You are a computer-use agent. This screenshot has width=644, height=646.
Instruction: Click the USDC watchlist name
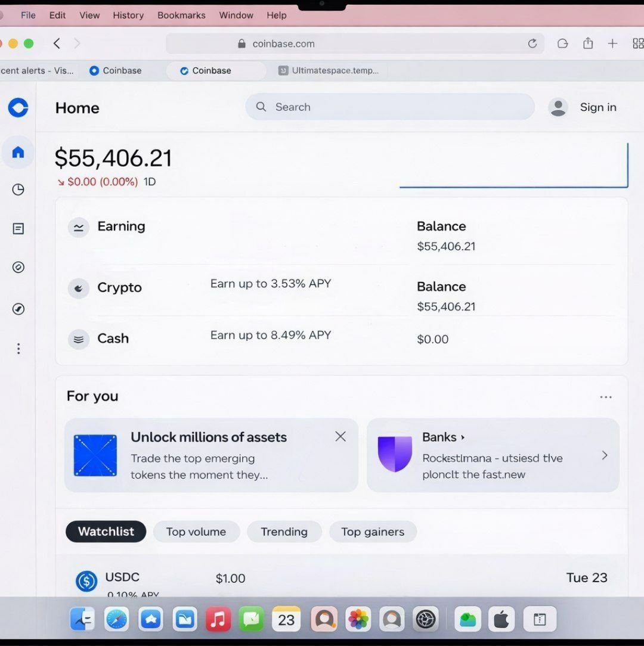(x=122, y=577)
